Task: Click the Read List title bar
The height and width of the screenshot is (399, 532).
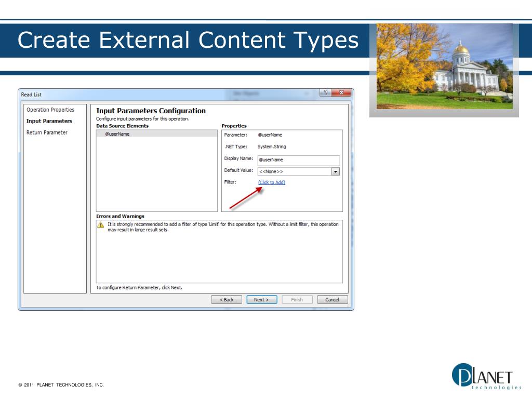Action: 156,94
